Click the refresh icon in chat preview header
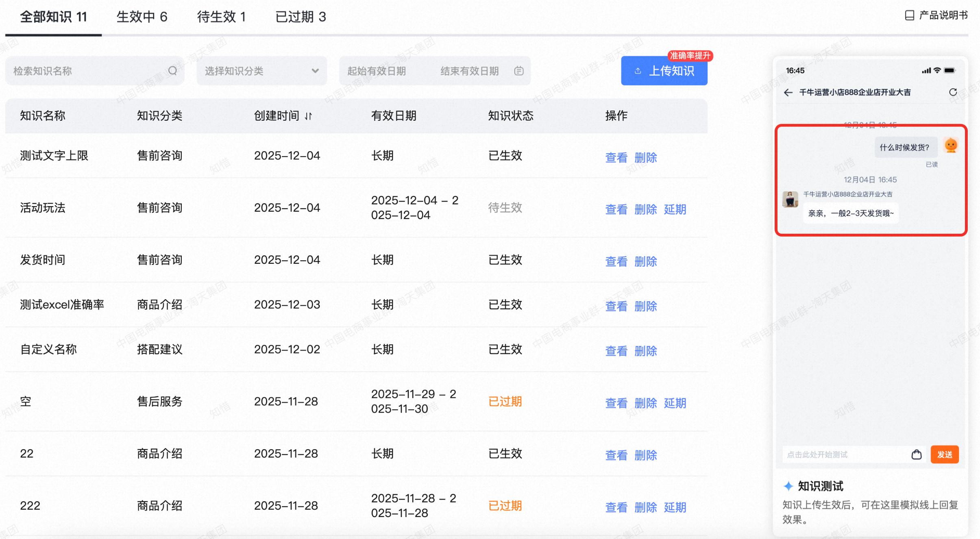Screen dimensions: 980x539 pyautogui.click(x=953, y=92)
